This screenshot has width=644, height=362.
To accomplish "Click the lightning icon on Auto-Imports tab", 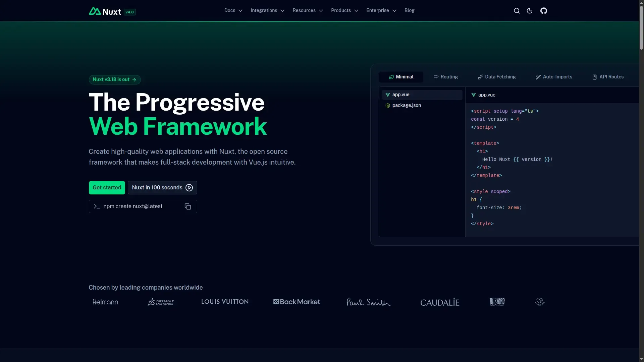I will (x=538, y=77).
